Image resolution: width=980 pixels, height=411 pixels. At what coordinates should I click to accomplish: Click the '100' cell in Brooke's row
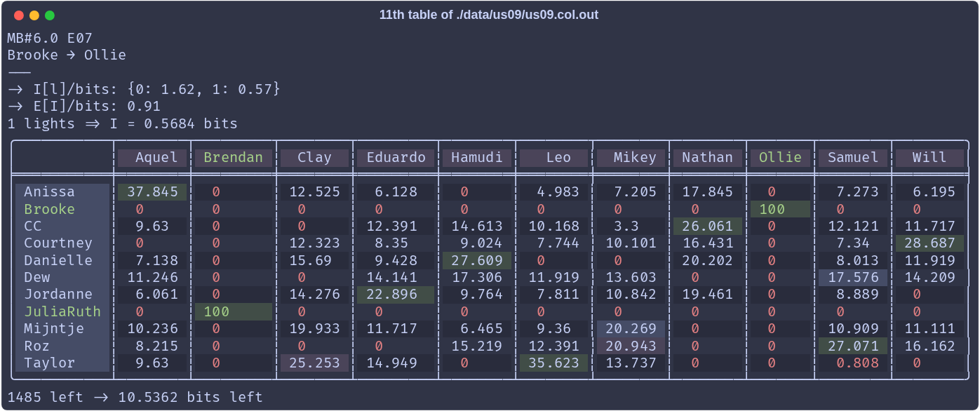(780, 209)
